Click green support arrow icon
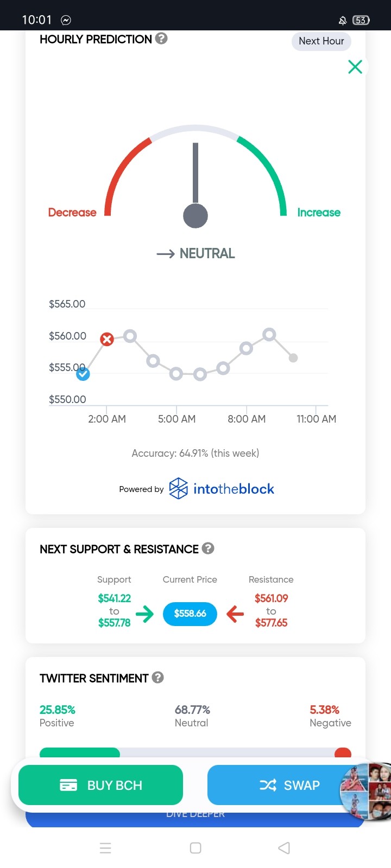 tap(145, 614)
